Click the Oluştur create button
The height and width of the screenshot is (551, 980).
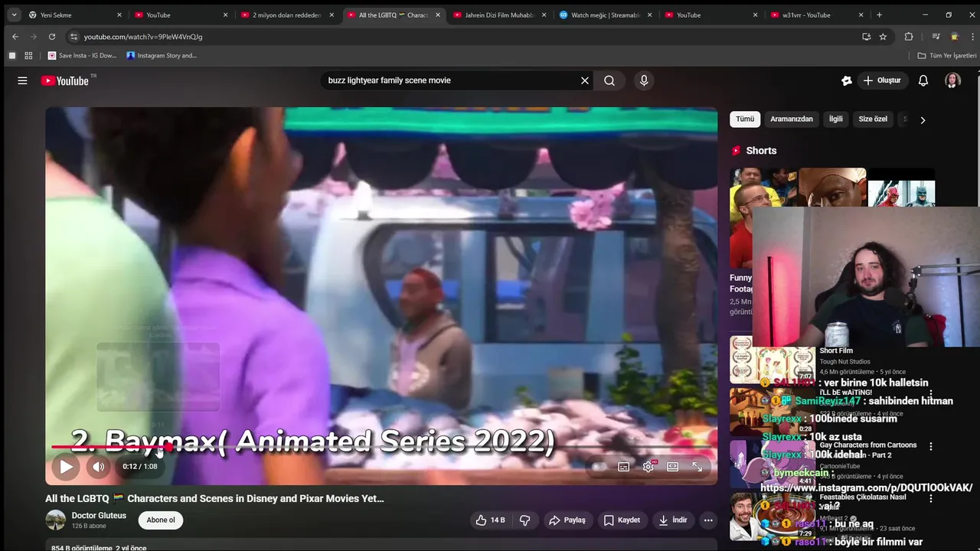(882, 80)
